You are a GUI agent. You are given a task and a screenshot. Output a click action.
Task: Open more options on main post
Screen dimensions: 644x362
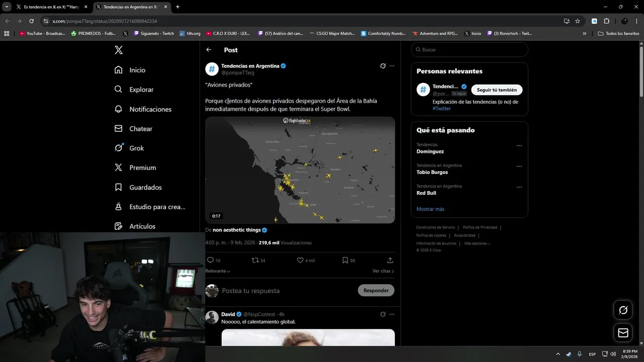392,66
